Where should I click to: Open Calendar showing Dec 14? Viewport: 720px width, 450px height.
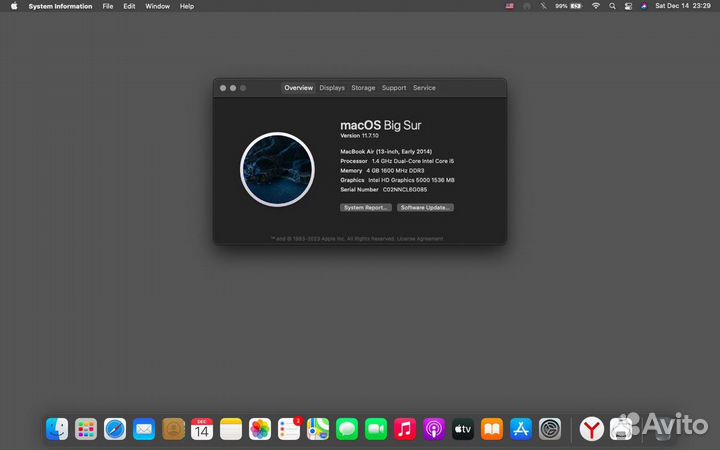[x=202, y=429]
